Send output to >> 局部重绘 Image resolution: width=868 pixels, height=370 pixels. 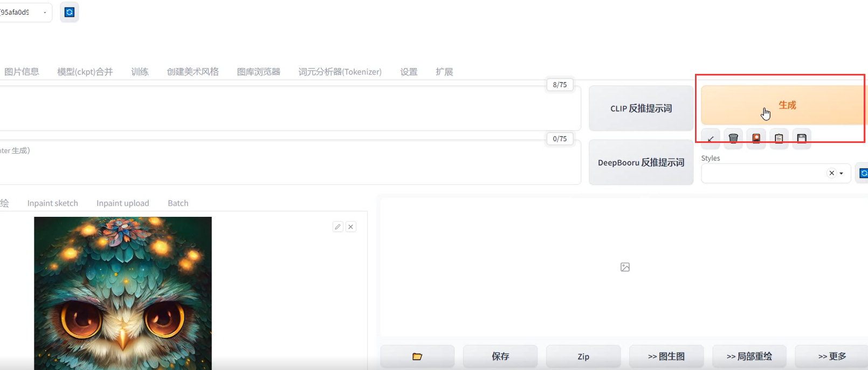tap(749, 357)
